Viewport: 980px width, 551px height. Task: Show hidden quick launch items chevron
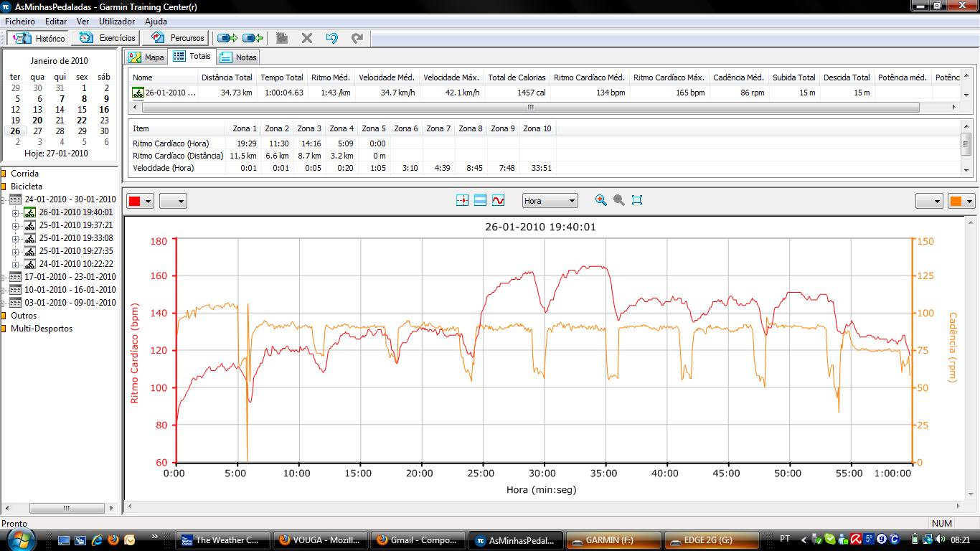click(x=155, y=537)
